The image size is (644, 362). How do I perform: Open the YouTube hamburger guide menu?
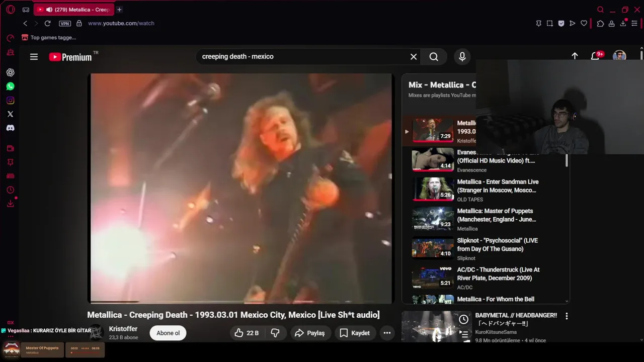pos(34,57)
